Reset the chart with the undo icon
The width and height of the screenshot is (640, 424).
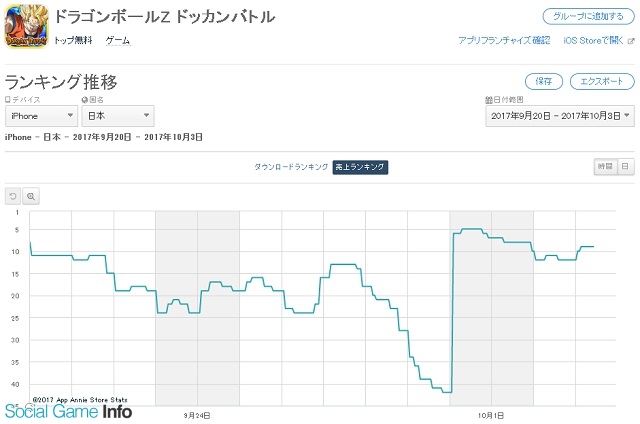13,196
